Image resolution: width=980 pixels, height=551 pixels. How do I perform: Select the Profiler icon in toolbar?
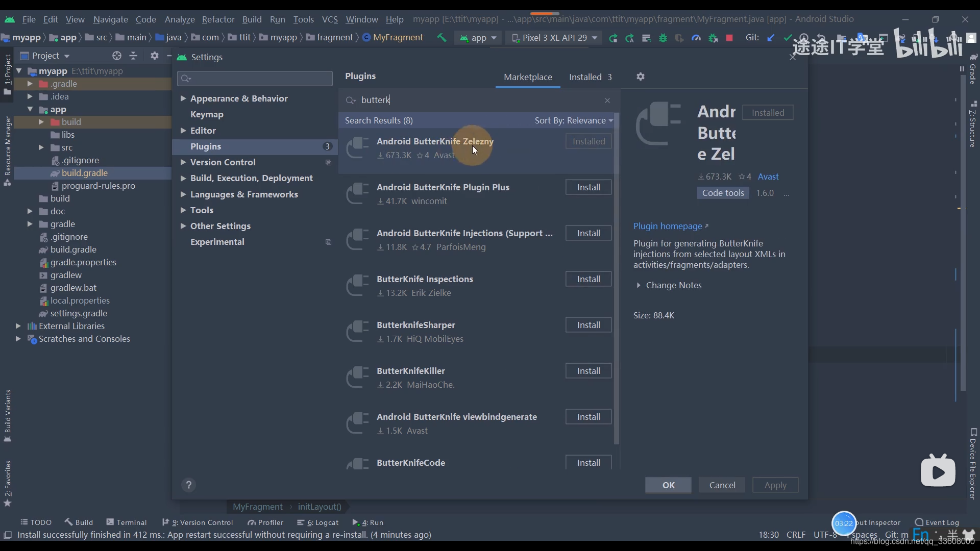coord(696,38)
